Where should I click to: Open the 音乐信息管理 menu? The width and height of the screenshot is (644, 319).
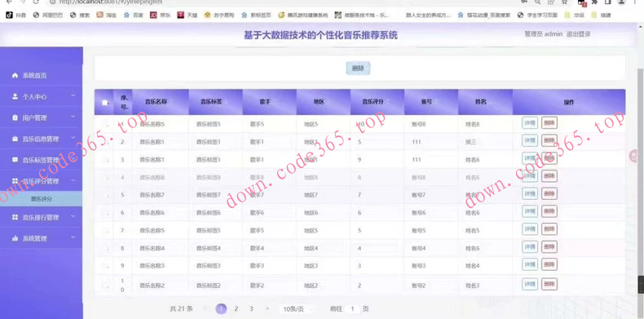(42, 139)
